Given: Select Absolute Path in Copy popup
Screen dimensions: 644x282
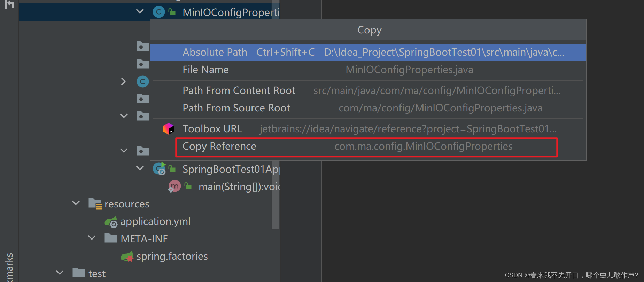Looking at the screenshot, I should (x=368, y=52).
